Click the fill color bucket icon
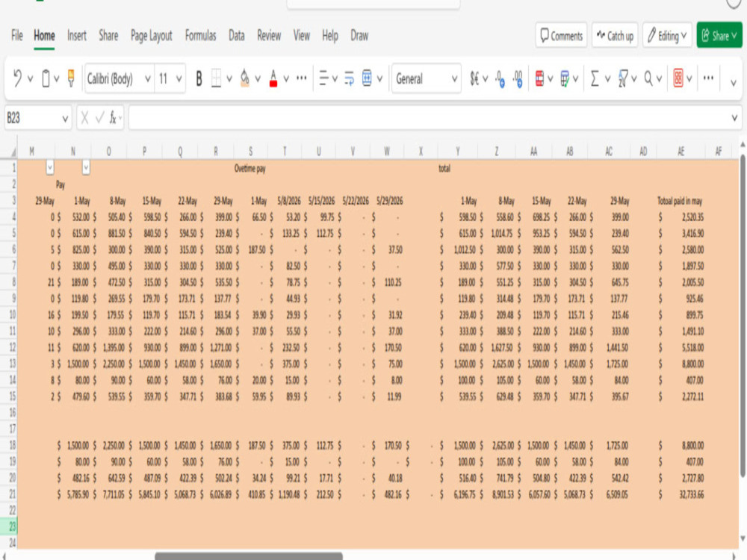Viewport: 747px width, 560px height. (x=244, y=78)
